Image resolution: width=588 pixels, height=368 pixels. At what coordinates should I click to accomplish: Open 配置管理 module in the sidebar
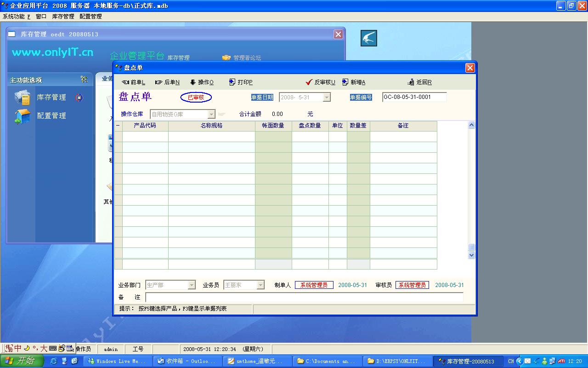click(51, 116)
